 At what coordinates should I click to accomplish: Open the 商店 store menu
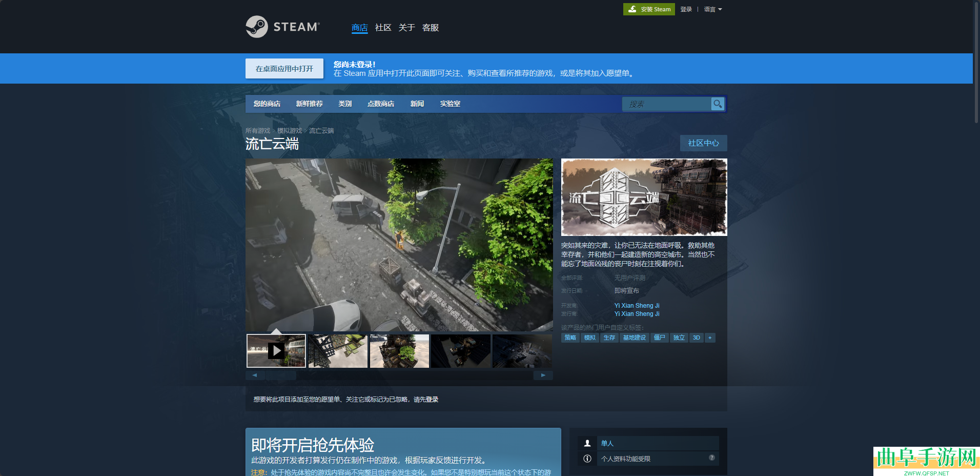(360, 28)
